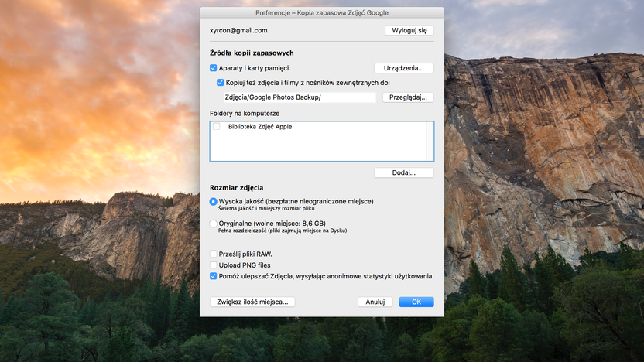Select Oryginalne radio option
Image resolution: width=644 pixels, height=362 pixels.
click(x=213, y=224)
